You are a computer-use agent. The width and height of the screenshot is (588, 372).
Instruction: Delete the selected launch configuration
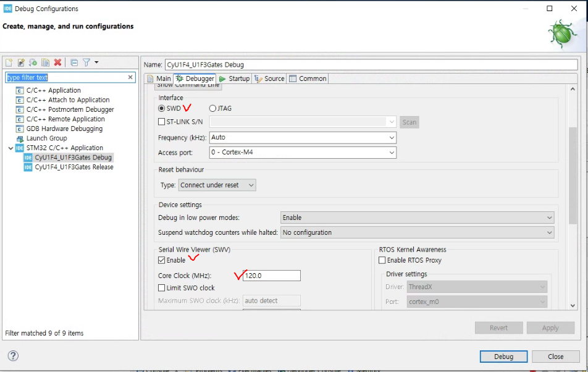pyautogui.click(x=57, y=62)
